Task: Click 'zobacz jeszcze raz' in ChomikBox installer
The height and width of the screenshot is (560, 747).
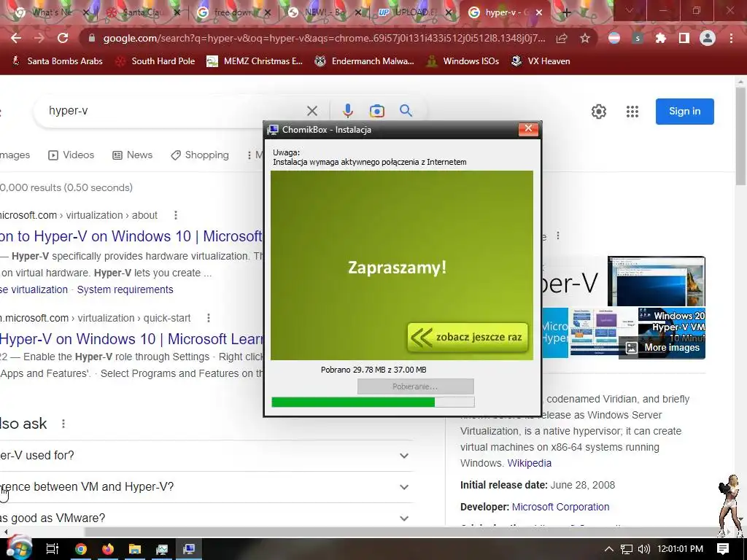Action: pos(468,337)
